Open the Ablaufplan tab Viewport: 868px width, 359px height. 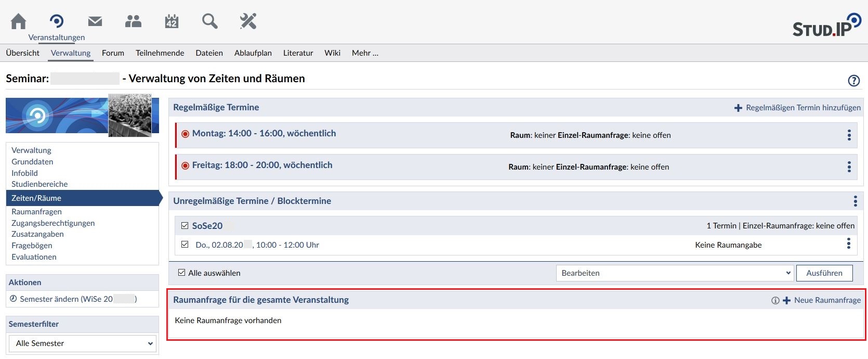(253, 53)
